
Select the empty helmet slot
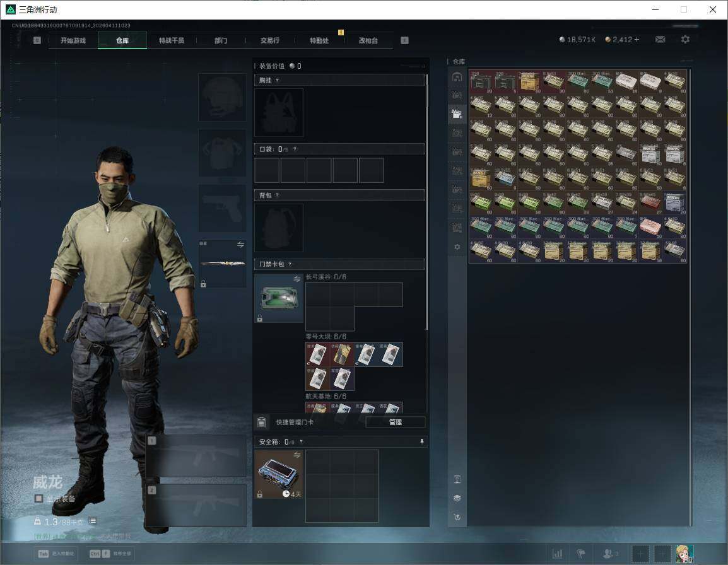(223, 97)
